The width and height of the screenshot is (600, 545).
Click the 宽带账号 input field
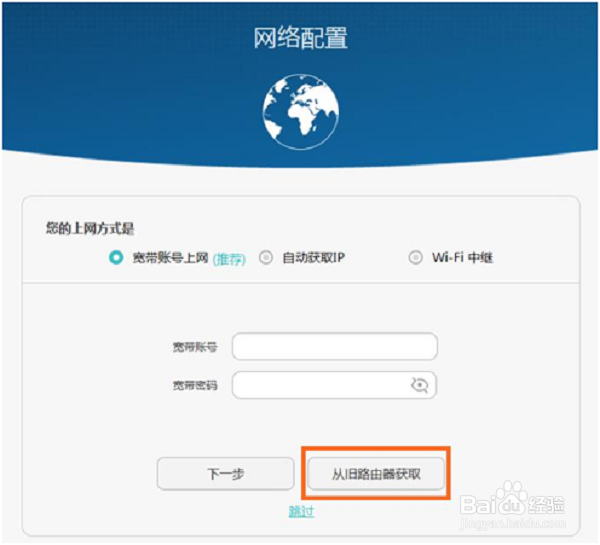click(x=334, y=346)
